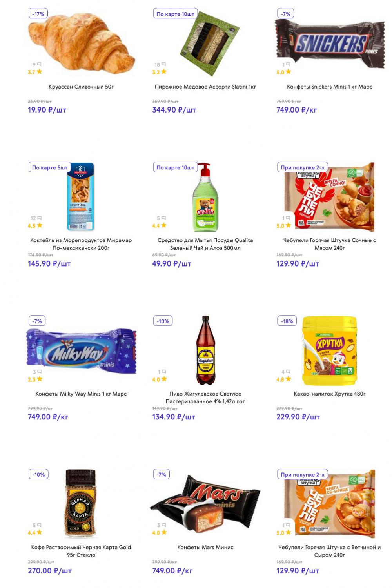Click the -17% discount badge on the croissant
The height and width of the screenshot is (588, 392).
pos(38,14)
